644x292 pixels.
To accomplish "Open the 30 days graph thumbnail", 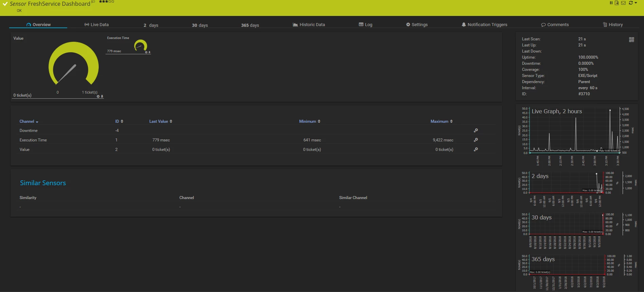I will click(577, 231).
